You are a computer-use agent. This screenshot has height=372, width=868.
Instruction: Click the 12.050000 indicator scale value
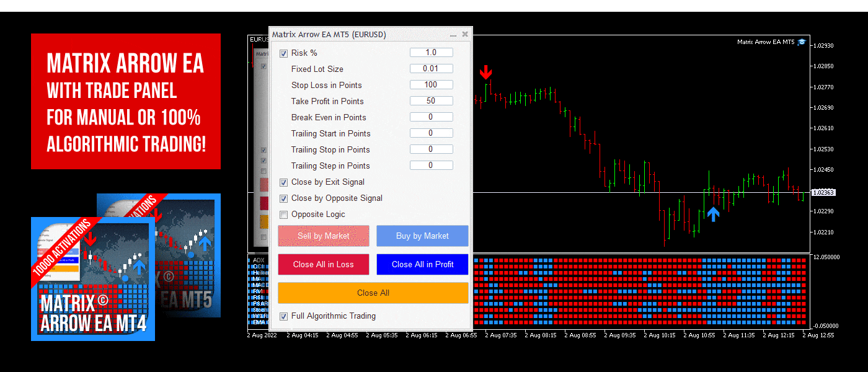click(826, 257)
